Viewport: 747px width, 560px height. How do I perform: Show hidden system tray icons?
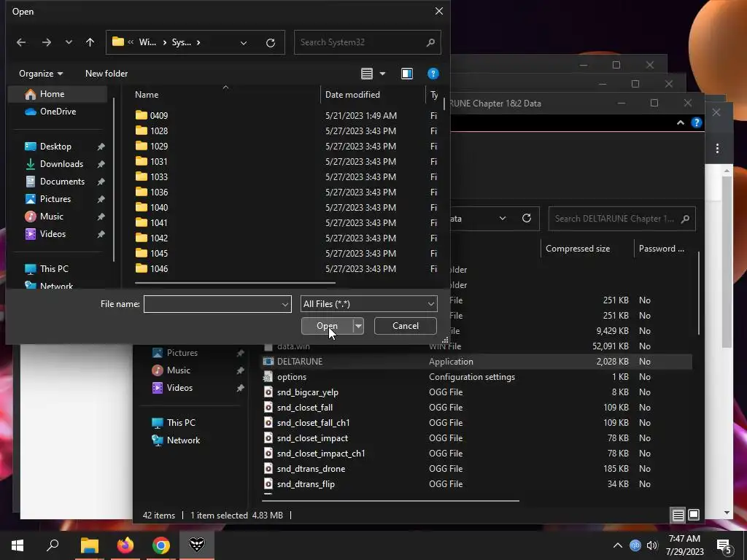617,545
